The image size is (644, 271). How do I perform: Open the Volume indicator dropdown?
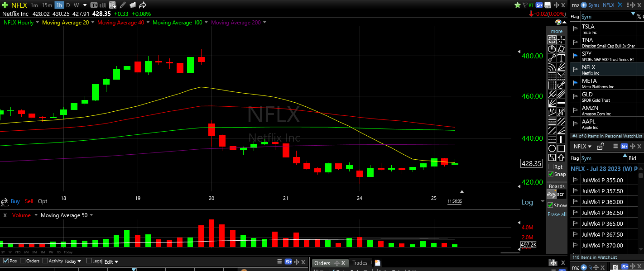(x=34, y=215)
